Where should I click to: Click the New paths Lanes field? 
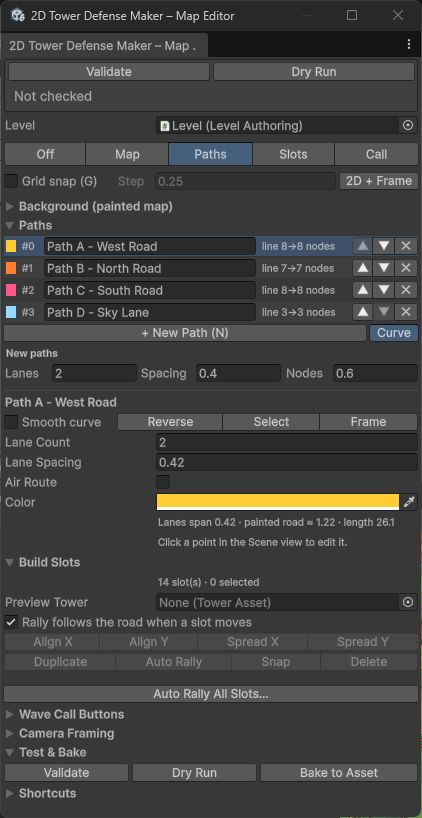click(94, 374)
